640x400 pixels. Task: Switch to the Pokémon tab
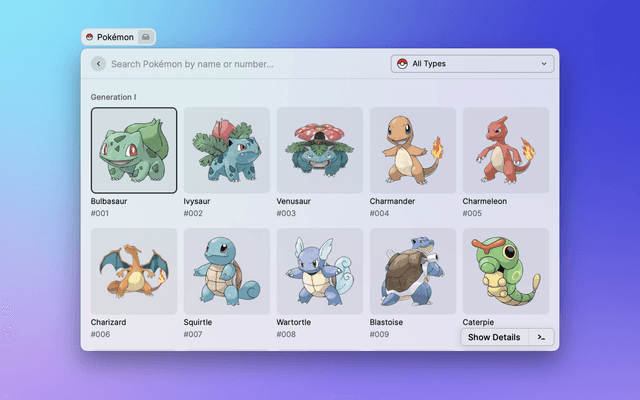coord(114,37)
